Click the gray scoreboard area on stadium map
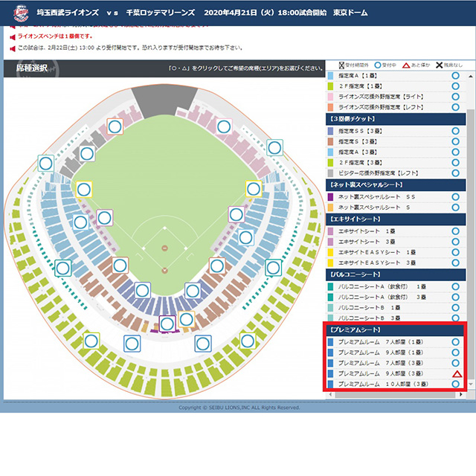Image resolution: width=476 pixels, height=476 pixels. 161,97
